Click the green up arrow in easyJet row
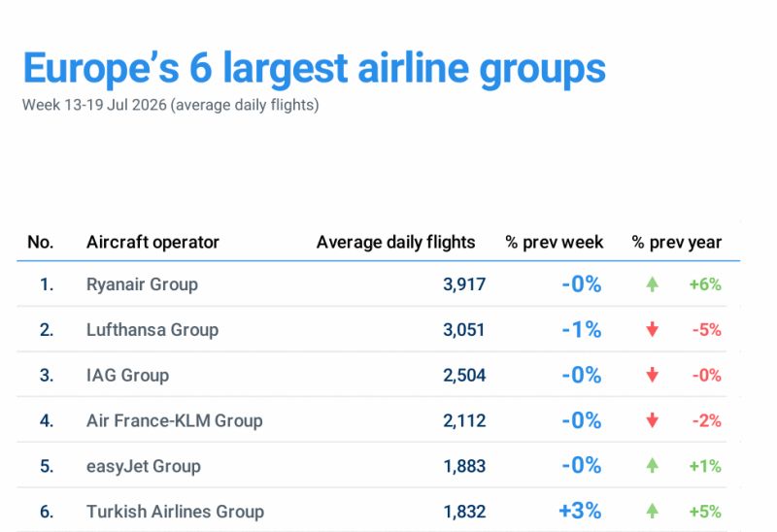777x532 pixels. pyautogui.click(x=652, y=466)
